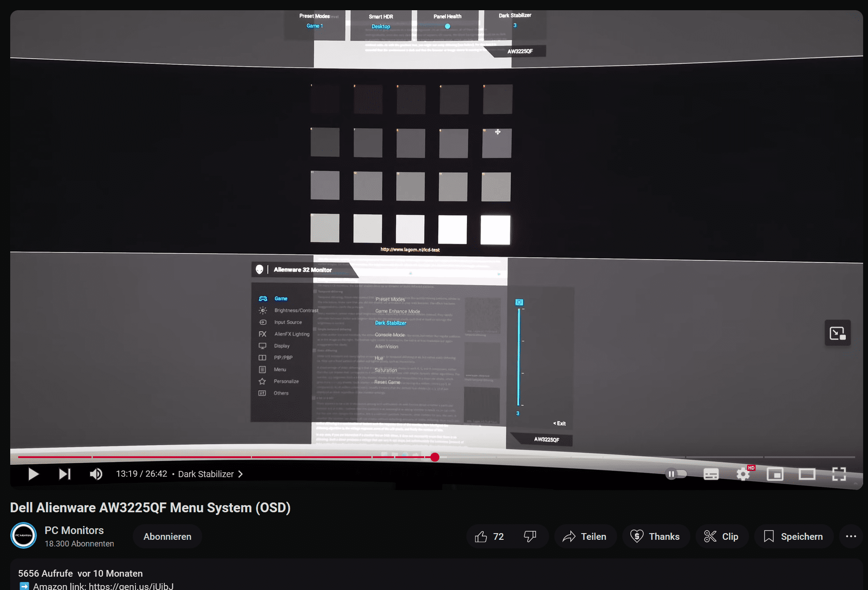Click the Exit label in the OSD
The width and height of the screenshot is (868, 590).
(x=559, y=423)
